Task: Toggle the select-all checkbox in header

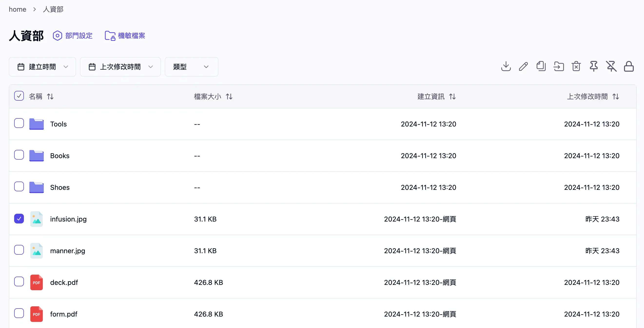Action: pyautogui.click(x=19, y=96)
